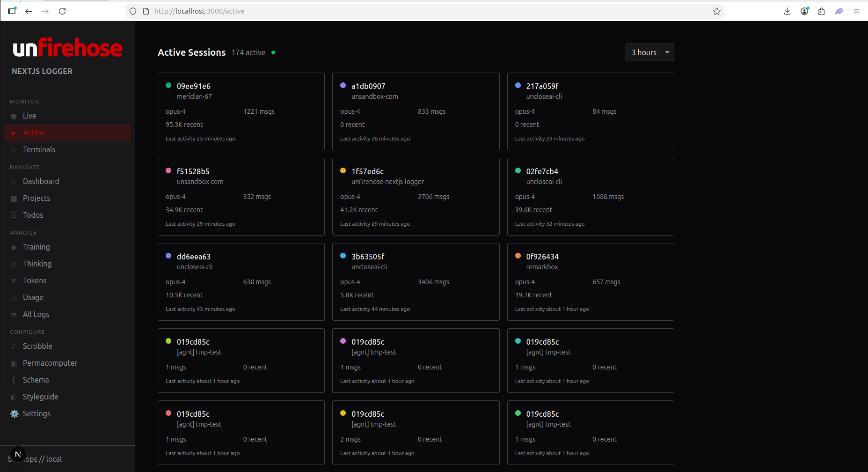Click the green active status indicator dot
This screenshot has width=868, height=472.
coord(273,52)
